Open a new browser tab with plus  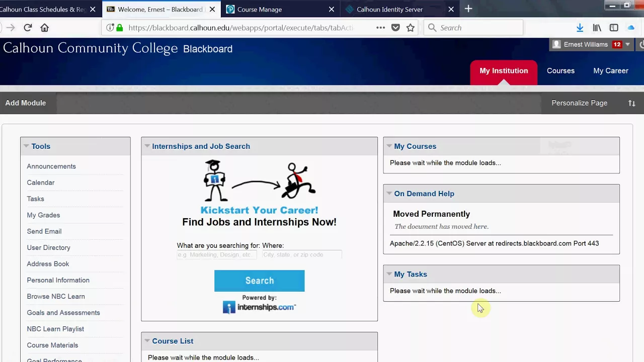coord(468,9)
